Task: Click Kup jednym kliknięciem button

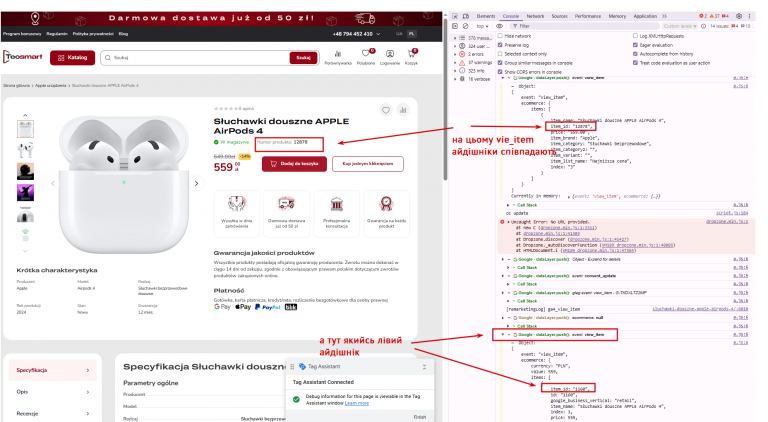Action: click(368, 164)
